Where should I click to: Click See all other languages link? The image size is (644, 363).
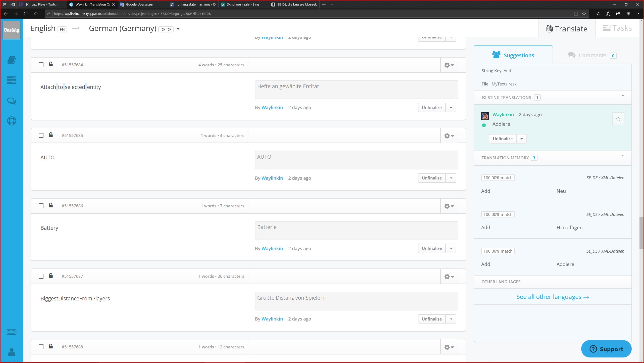[552, 297]
